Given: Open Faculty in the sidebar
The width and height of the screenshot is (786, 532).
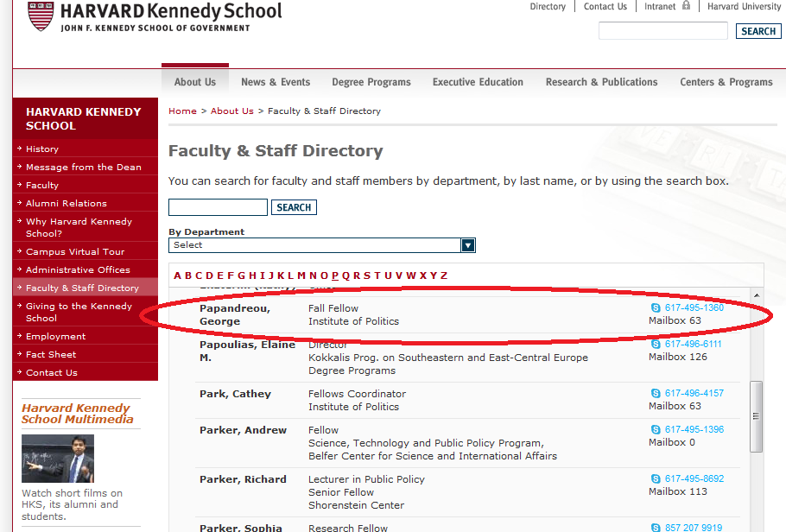Looking at the screenshot, I should 42,185.
